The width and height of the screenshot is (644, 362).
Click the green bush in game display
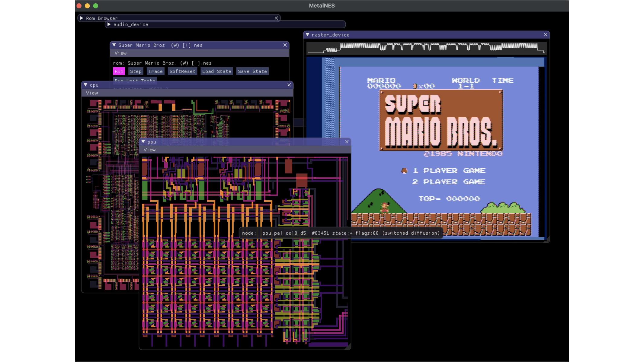coord(502,208)
